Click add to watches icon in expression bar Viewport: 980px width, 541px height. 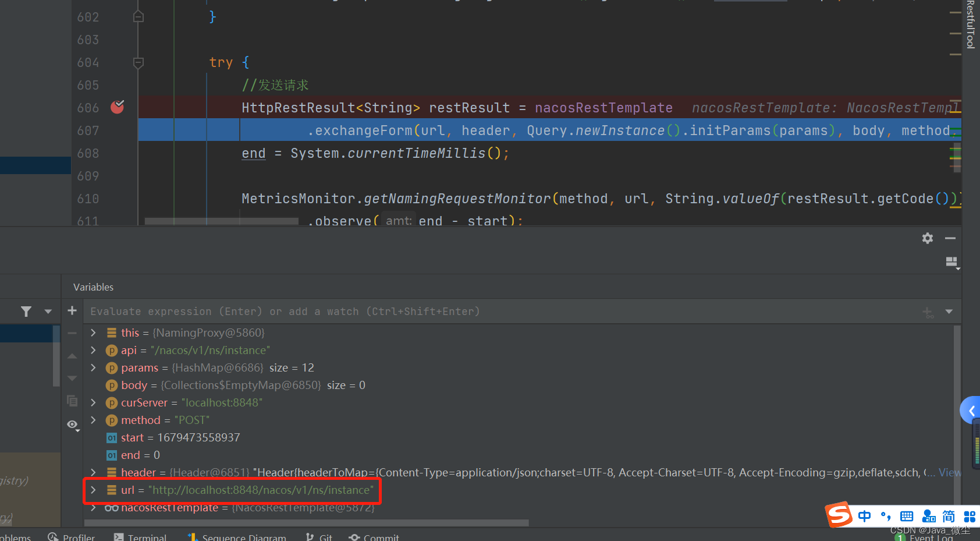[928, 312]
